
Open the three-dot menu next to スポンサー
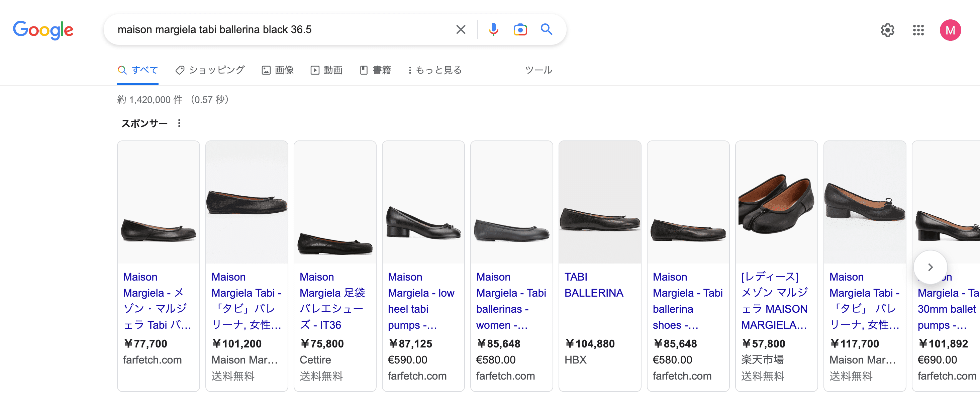click(x=179, y=123)
